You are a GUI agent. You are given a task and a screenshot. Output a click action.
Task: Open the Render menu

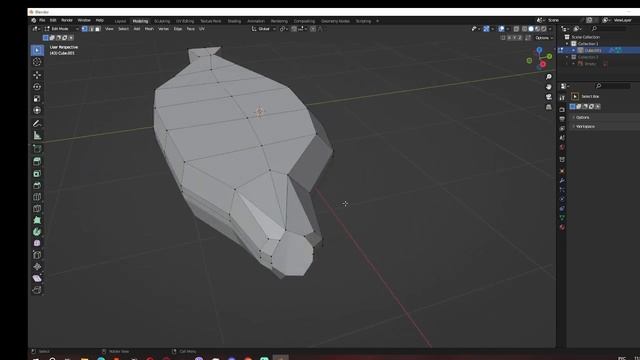tap(67, 20)
